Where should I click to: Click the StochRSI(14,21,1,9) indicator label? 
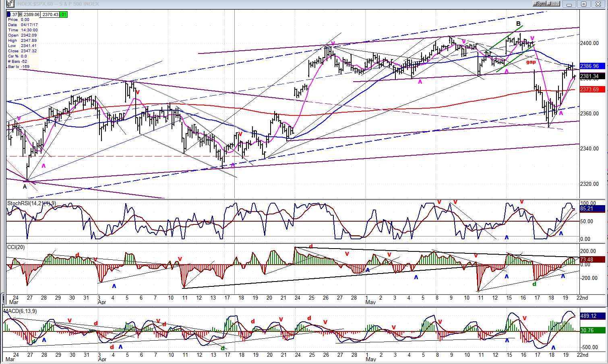pos(31,204)
